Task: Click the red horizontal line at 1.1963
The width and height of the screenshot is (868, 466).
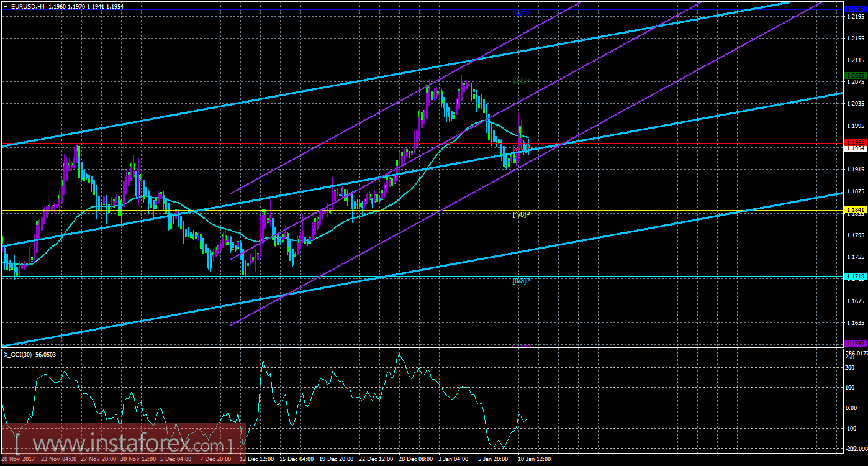Action: coord(422,143)
